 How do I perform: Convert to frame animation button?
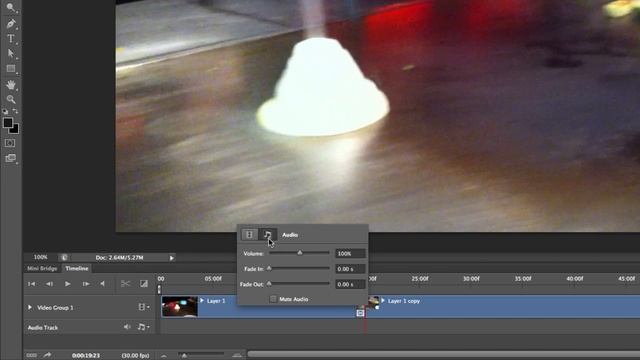(x=31, y=355)
